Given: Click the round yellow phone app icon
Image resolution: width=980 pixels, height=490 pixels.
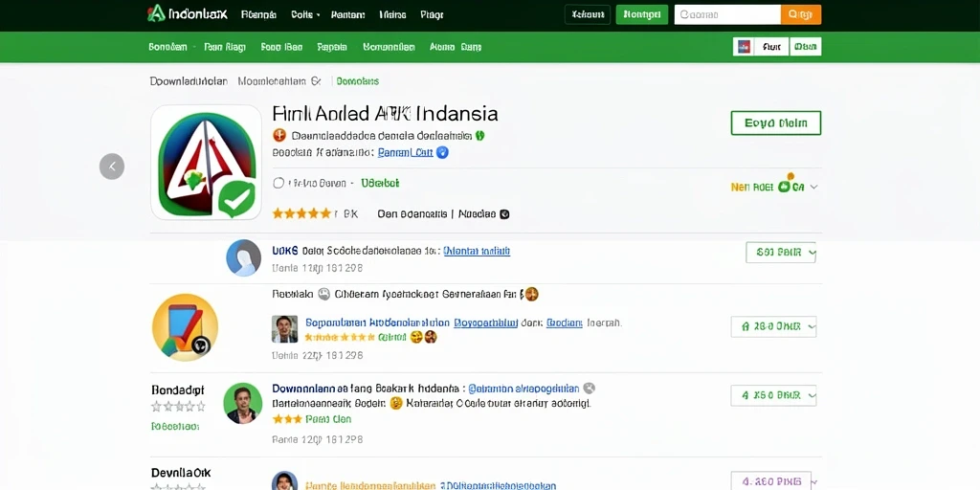Looking at the screenshot, I should coord(185,327).
